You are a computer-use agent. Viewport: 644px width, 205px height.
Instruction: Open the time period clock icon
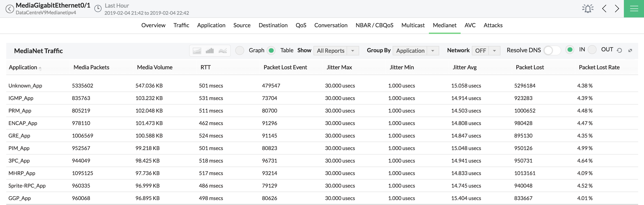pos(98,9)
